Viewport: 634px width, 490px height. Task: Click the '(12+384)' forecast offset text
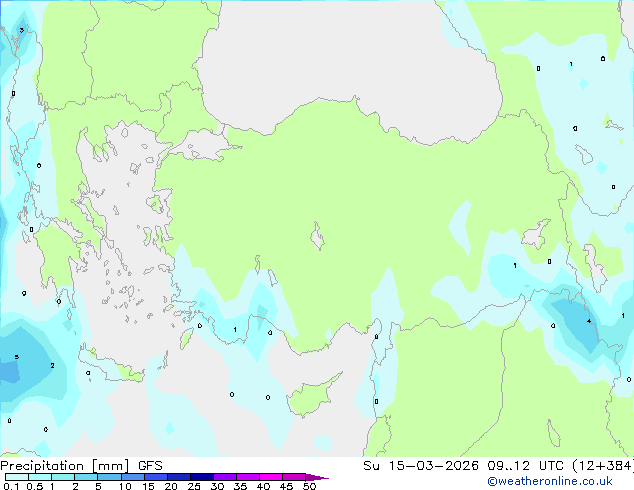(603, 465)
